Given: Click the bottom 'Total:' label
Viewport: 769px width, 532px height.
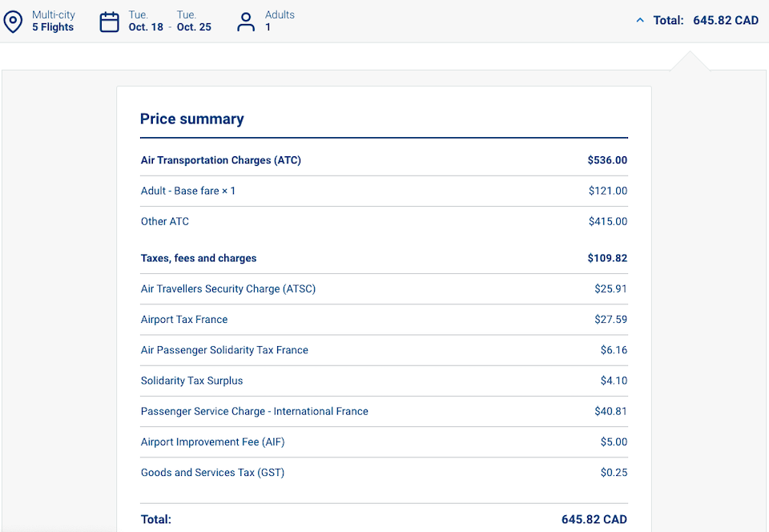Looking at the screenshot, I should tap(156, 520).
